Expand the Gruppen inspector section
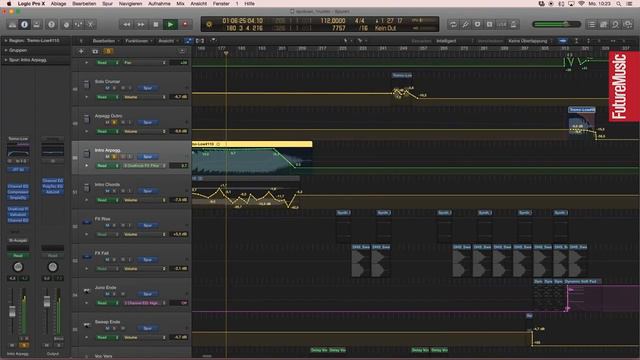This screenshot has height=360, width=640. click(6, 50)
